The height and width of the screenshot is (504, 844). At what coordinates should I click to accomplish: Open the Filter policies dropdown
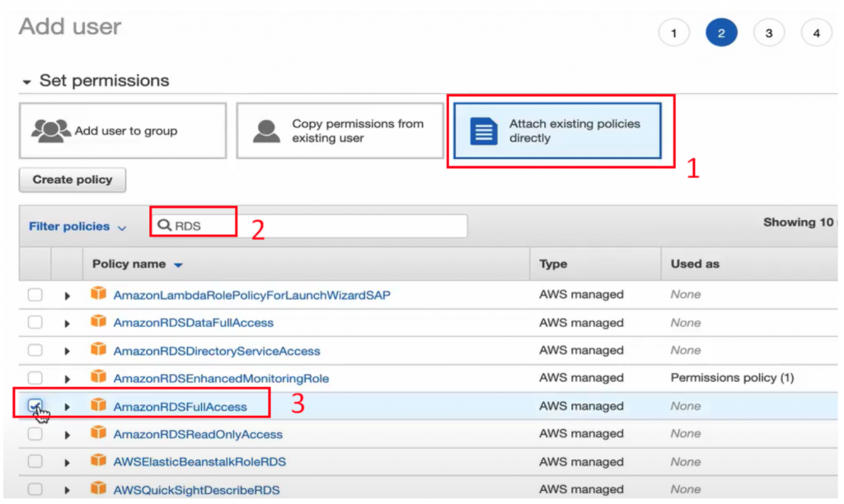(77, 226)
